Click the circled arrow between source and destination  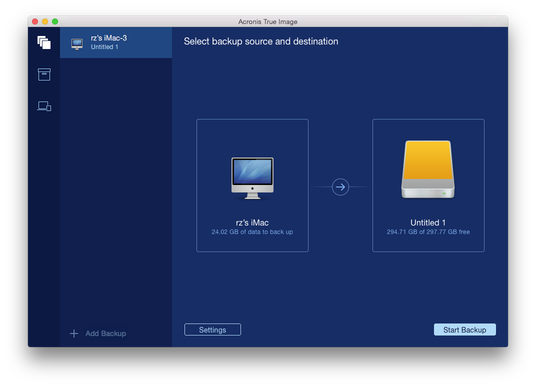point(340,187)
